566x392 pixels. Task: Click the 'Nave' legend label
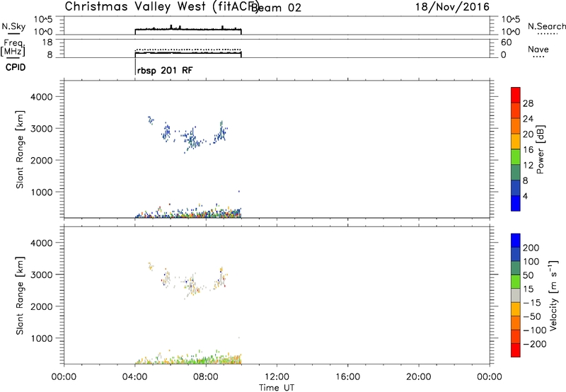[538, 50]
